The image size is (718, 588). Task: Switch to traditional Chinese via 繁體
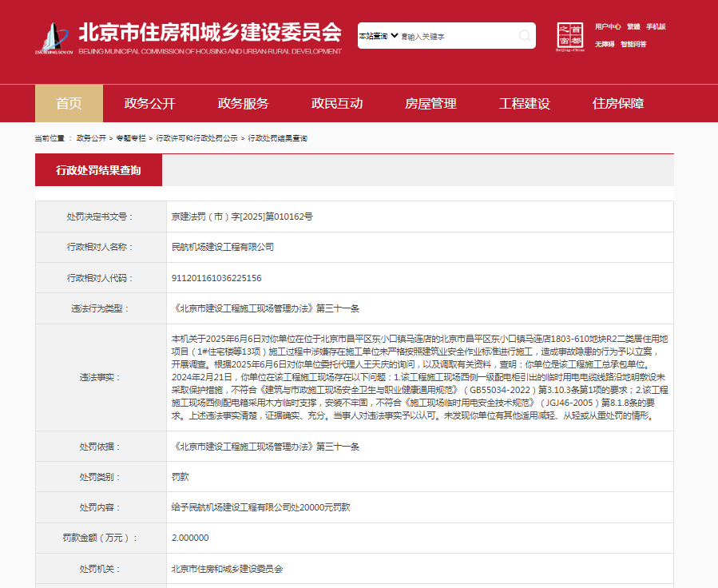tap(633, 26)
